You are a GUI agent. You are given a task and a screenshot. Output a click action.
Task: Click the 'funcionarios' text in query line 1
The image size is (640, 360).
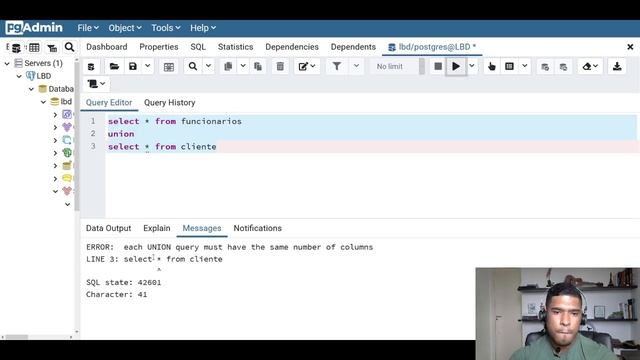tap(211, 121)
